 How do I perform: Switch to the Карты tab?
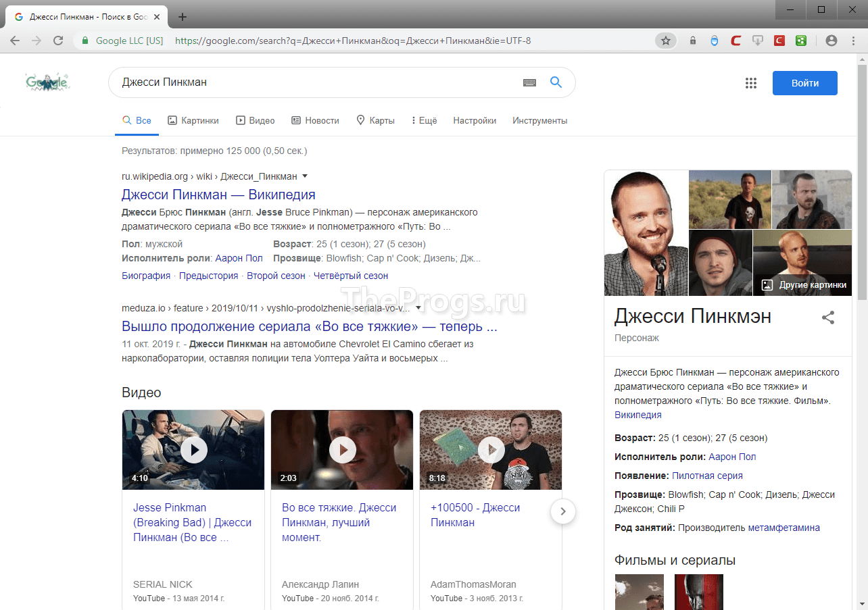coord(375,120)
